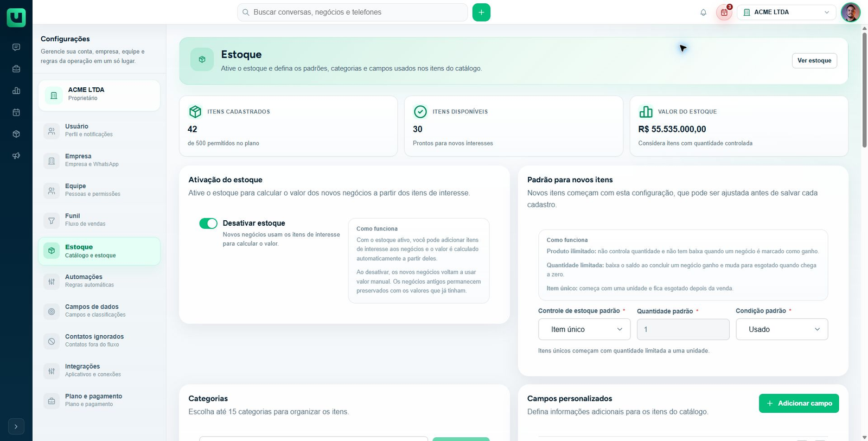The height and width of the screenshot is (441, 868).
Task: Open Plano e pagamento section
Action: [99, 400]
